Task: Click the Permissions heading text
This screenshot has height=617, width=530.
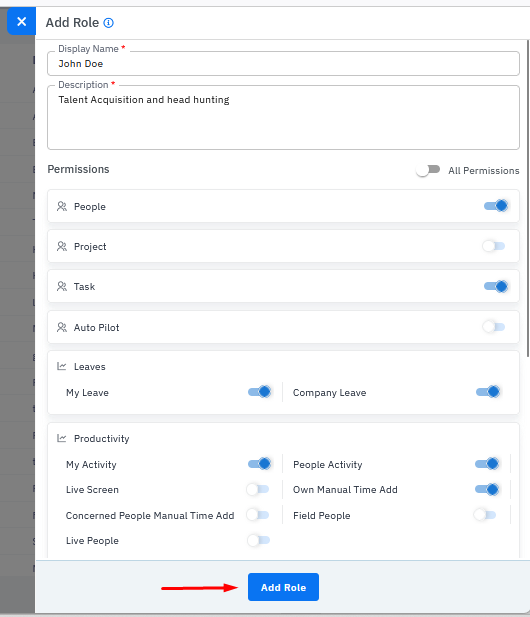Action: click(x=78, y=169)
